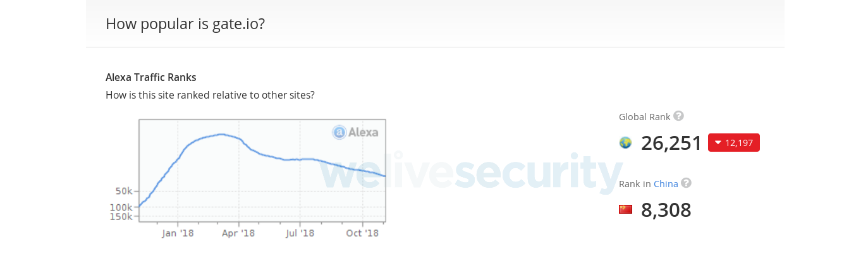Click the "Global Rank" label text
Image resolution: width=868 pixels, height=263 pixels.
pos(644,117)
